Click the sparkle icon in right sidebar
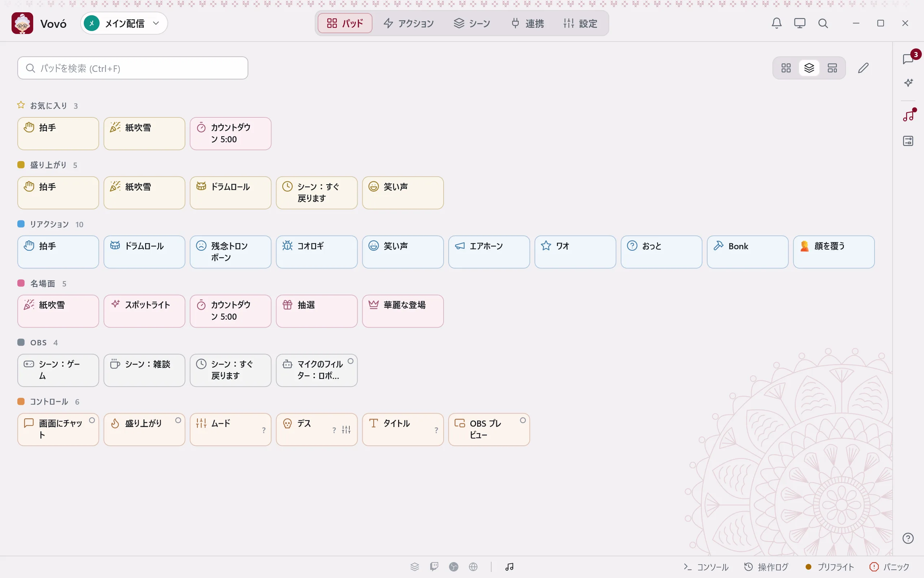The height and width of the screenshot is (578, 924). [908, 83]
